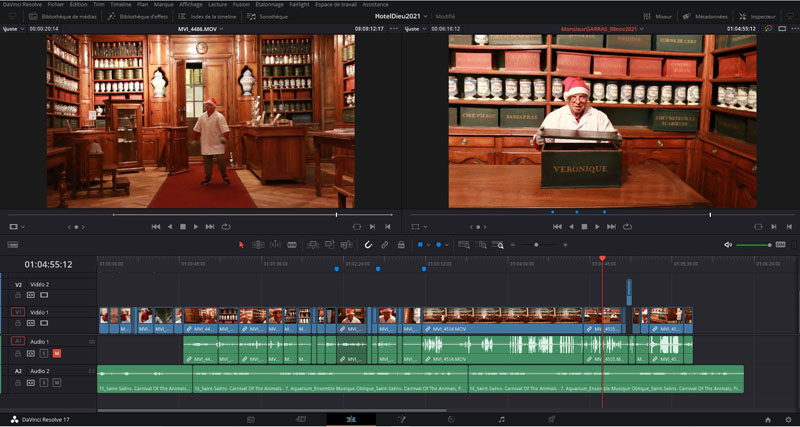This screenshot has width=800, height=427.
Task: Activate the Trim edit mode tool
Action: [258, 245]
